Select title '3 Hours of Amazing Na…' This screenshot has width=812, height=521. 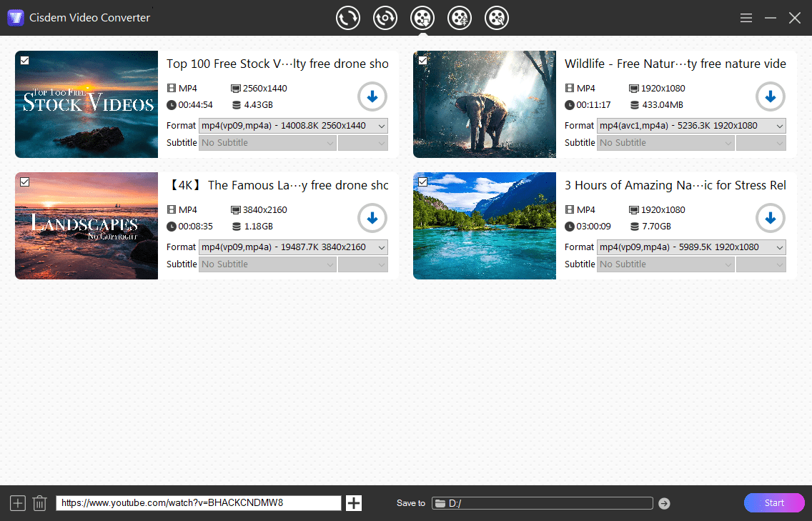coord(675,185)
